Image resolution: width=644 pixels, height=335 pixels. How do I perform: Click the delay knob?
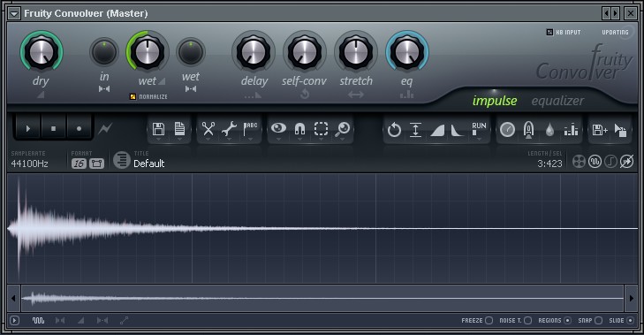point(254,52)
